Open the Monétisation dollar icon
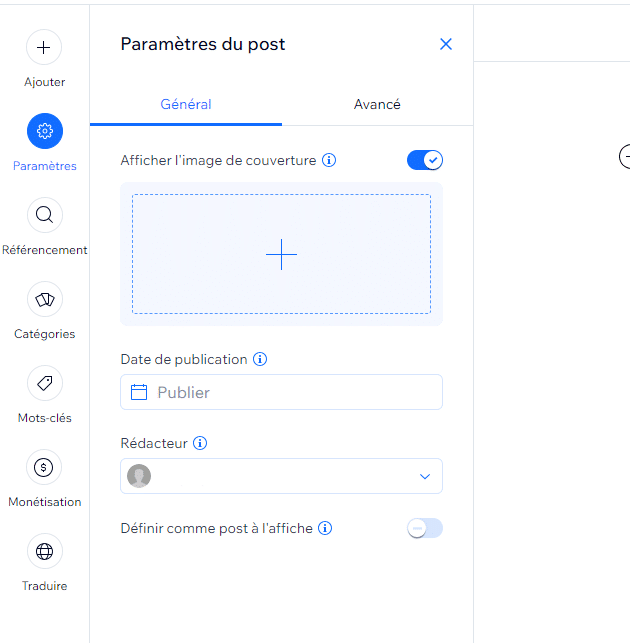Viewport: 630px width, 643px height. (x=44, y=467)
